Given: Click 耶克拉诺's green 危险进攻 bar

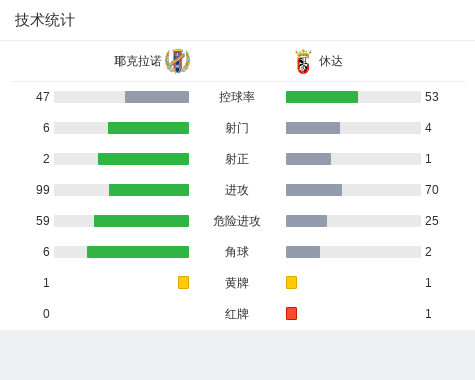Looking at the screenshot, I should pos(141,221).
